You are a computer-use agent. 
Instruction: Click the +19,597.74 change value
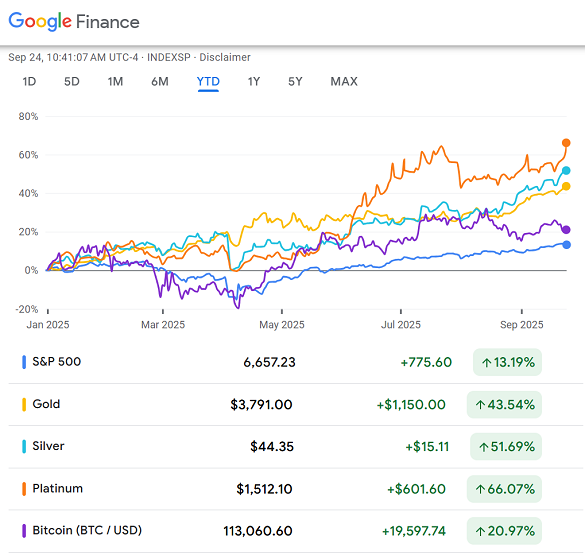pos(414,531)
